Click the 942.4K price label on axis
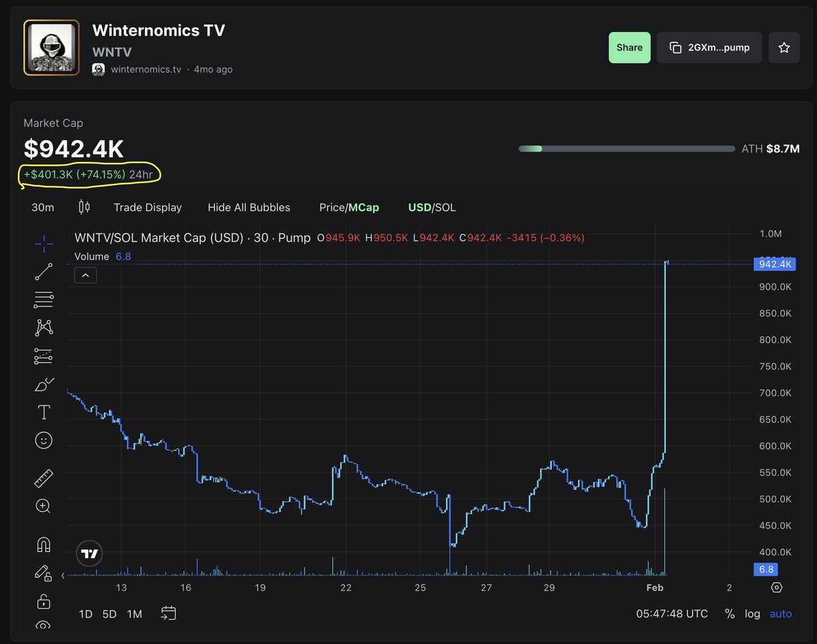Viewport: 817px width, 644px height. pos(775,264)
